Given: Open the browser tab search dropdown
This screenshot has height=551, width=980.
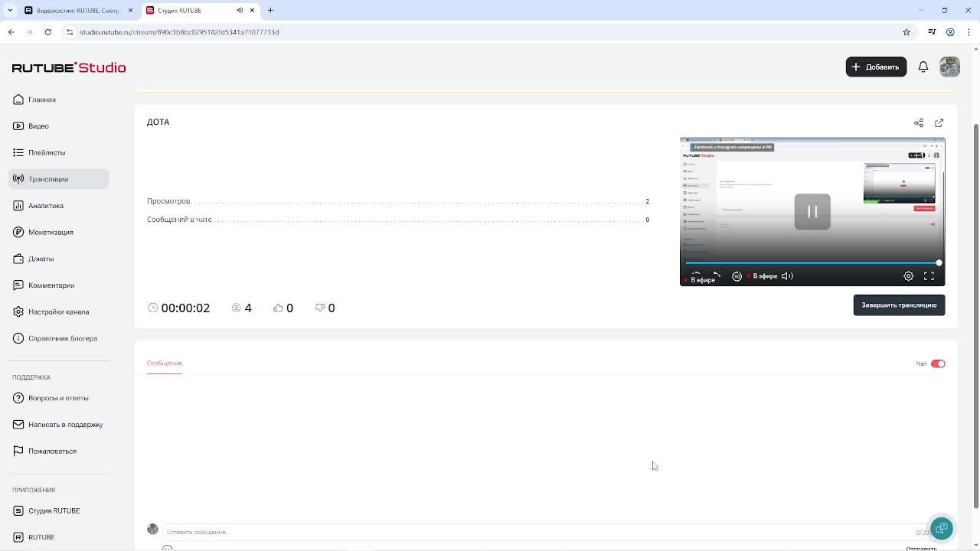Looking at the screenshot, I should click(x=10, y=11).
